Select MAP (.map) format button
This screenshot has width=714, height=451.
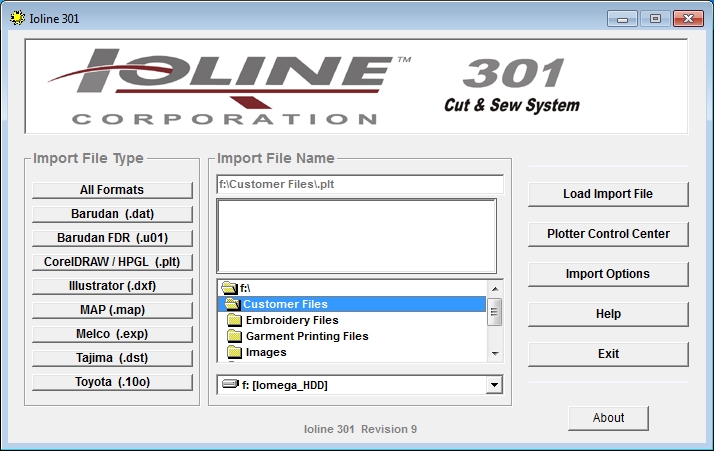pyautogui.click(x=112, y=310)
